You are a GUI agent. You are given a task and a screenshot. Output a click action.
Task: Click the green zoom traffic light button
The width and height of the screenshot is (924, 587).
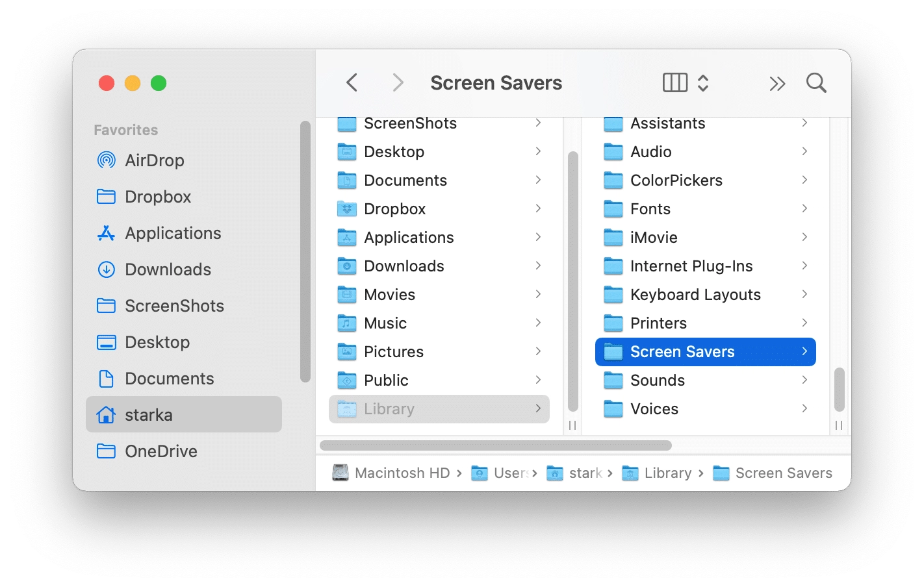pyautogui.click(x=157, y=83)
